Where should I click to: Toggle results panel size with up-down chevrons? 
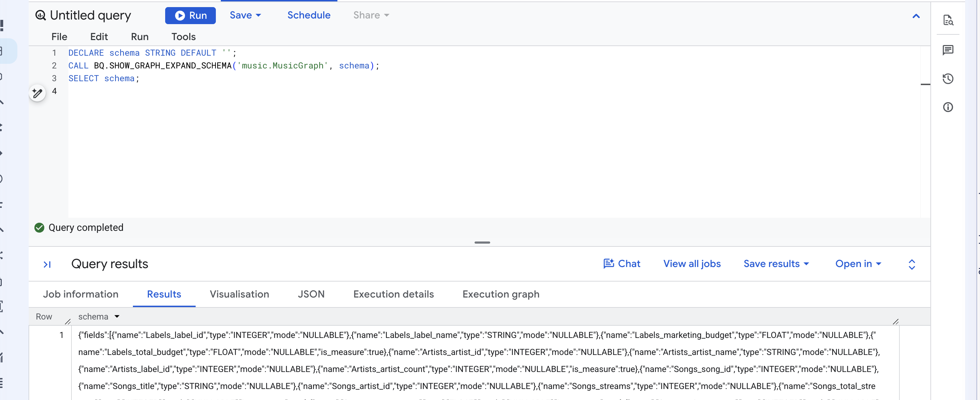(912, 265)
